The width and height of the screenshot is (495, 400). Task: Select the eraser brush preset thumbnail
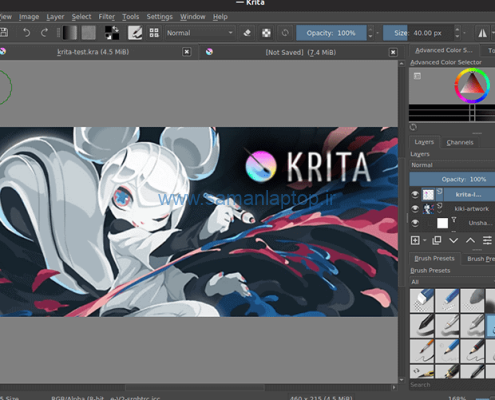click(422, 300)
